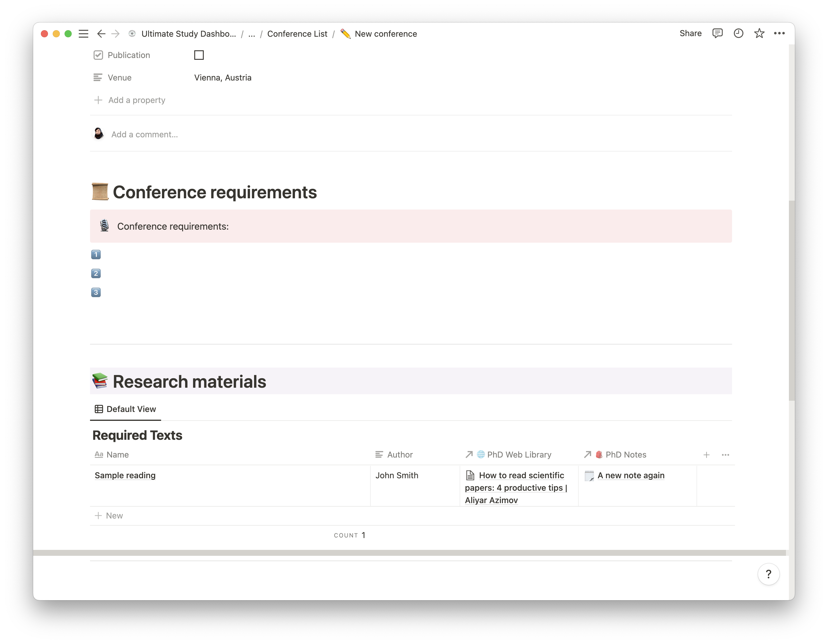Tick the Publication checkbox
This screenshot has height=644, width=828.
coord(199,55)
